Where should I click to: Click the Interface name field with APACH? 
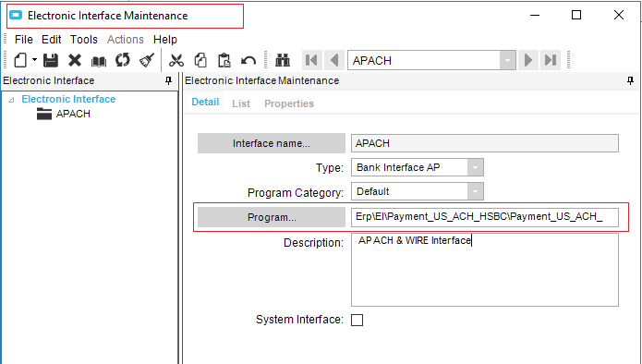tap(485, 143)
